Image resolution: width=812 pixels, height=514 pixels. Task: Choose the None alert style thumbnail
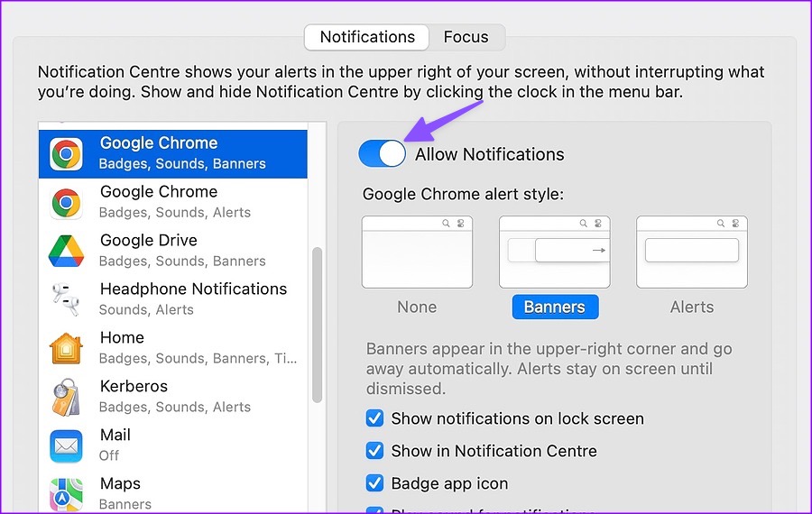point(417,252)
